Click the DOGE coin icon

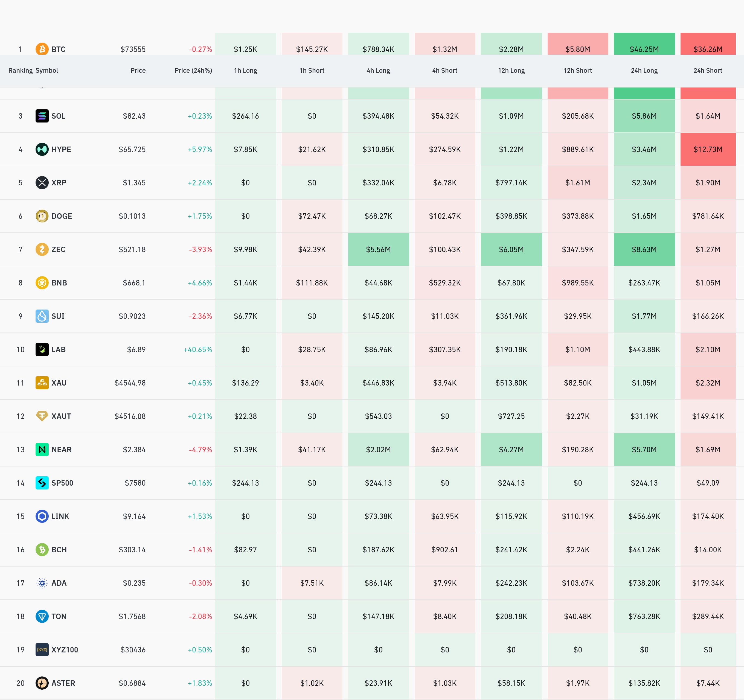42,216
